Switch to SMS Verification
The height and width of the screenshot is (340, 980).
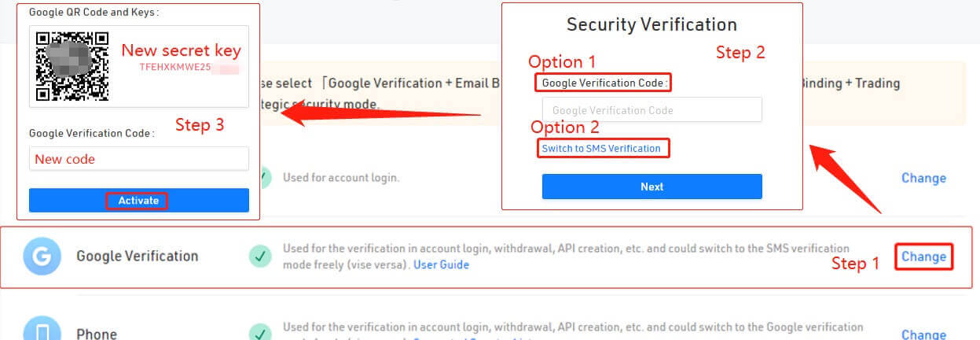(601, 148)
